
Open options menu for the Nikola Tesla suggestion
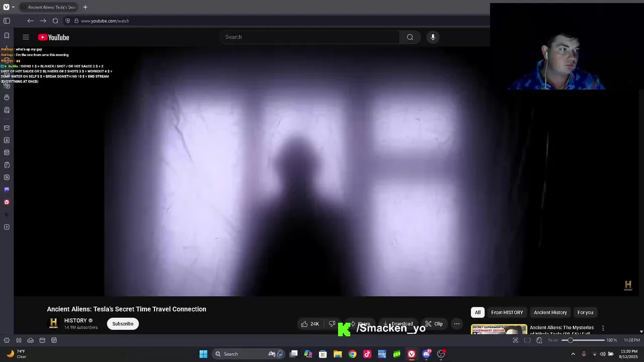[x=603, y=328]
